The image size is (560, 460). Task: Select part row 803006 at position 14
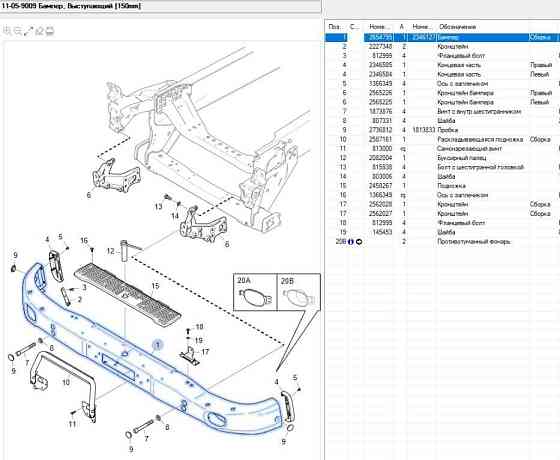tap(442, 176)
